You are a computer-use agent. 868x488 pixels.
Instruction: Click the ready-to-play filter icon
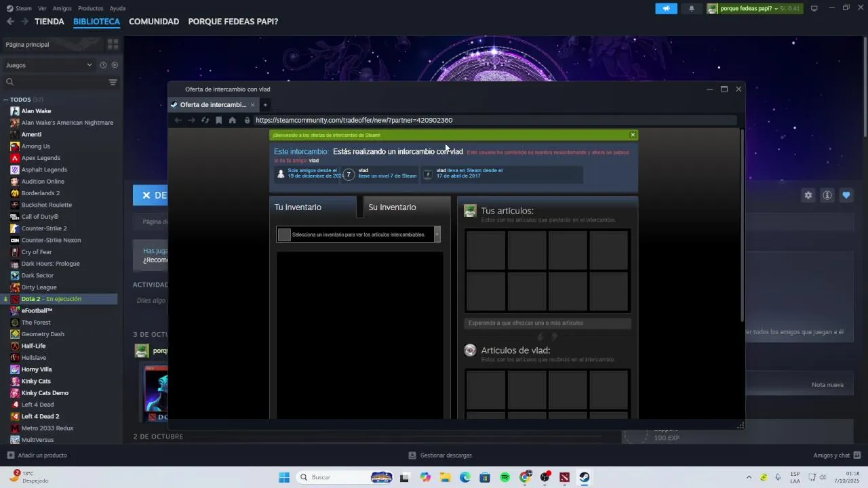pyautogui.click(x=115, y=65)
